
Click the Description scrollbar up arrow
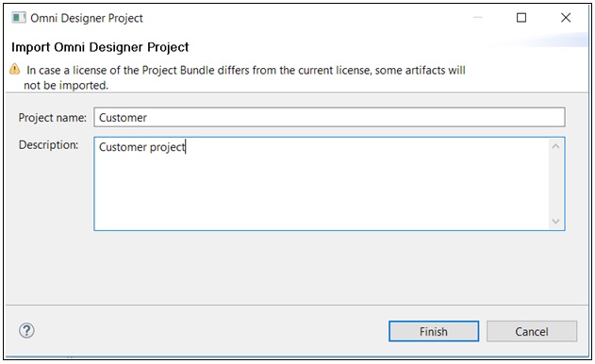pyautogui.click(x=556, y=146)
